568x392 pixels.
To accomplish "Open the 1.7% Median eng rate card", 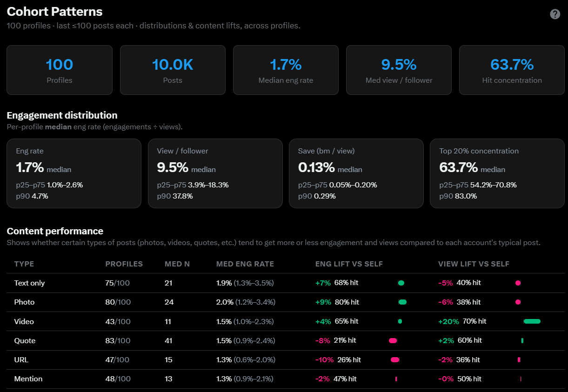I will coord(286,70).
